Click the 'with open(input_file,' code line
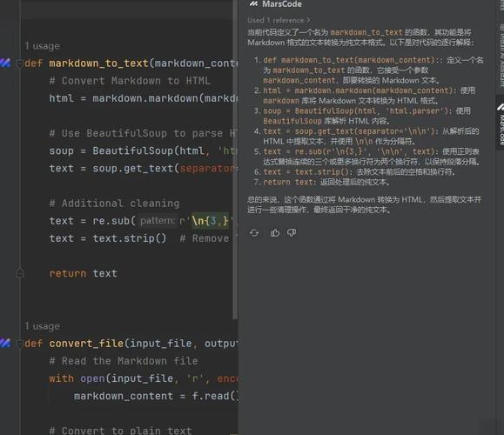Screen dimensions: 504x435 144,378
